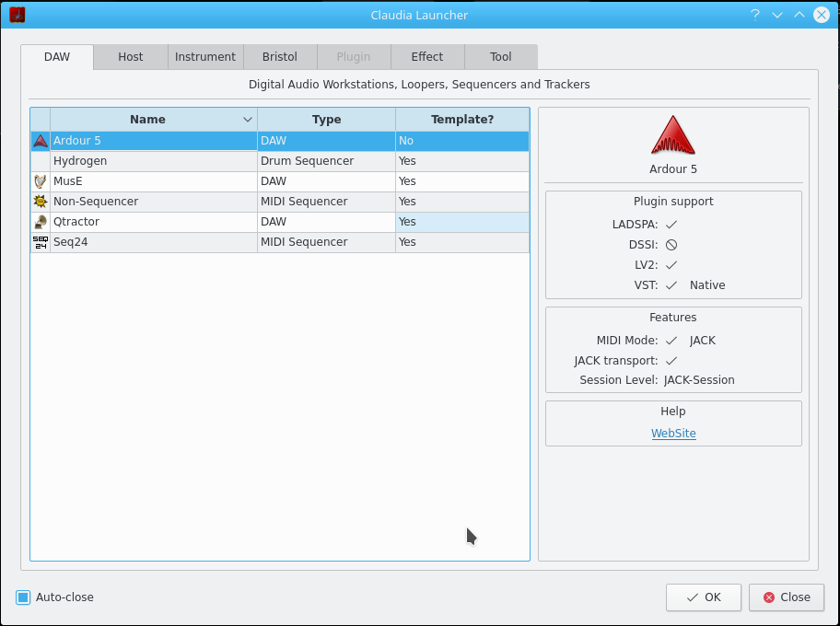The image size is (840, 626).
Task: Switch to the Host tab
Action: tap(131, 57)
